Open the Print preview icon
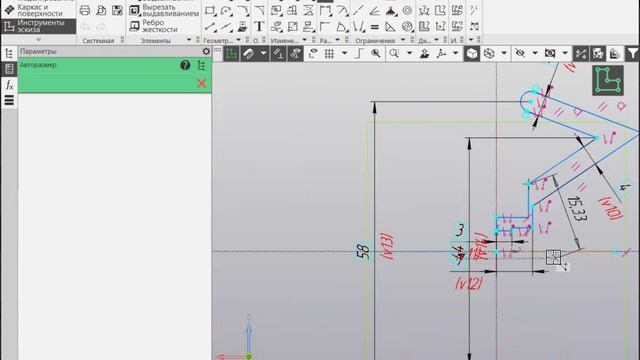 point(101,11)
